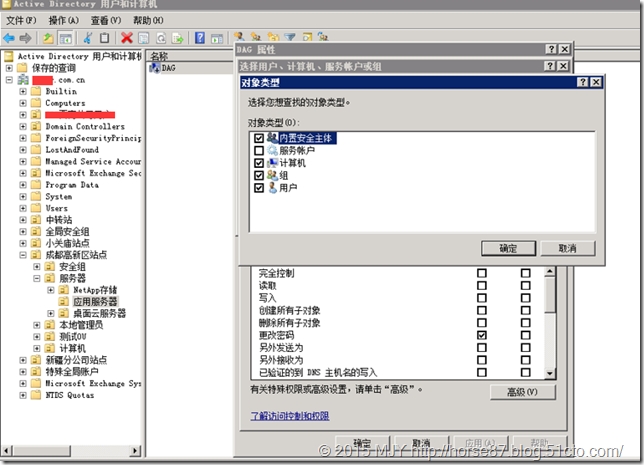Image resolution: width=644 pixels, height=465 pixels.
Task: Click the Users folder icon in tree
Action: (36, 208)
